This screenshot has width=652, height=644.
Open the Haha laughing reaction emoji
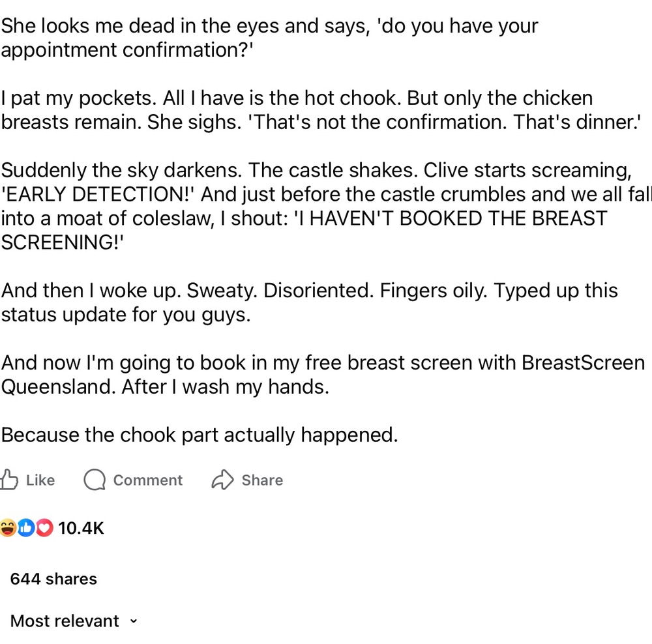pos(7,528)
